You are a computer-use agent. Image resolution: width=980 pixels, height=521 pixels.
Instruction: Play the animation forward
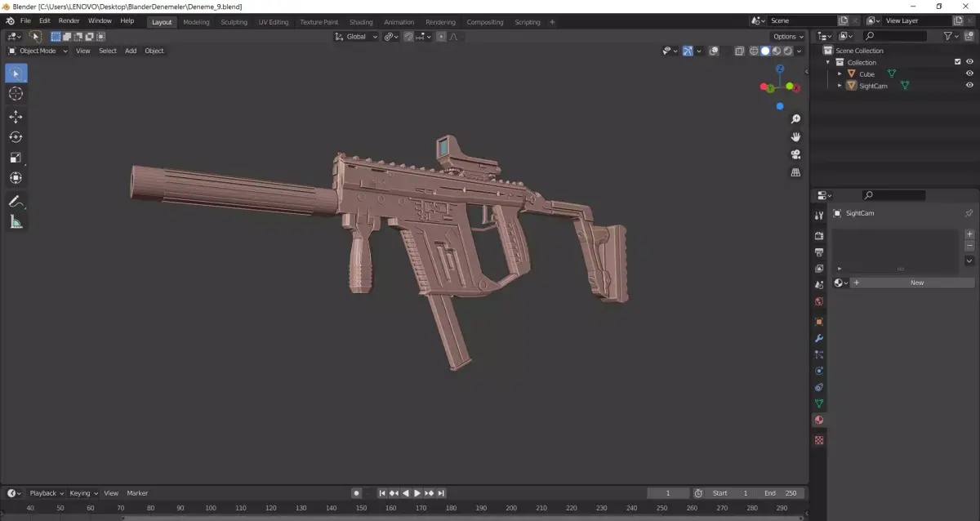point(417,493)
